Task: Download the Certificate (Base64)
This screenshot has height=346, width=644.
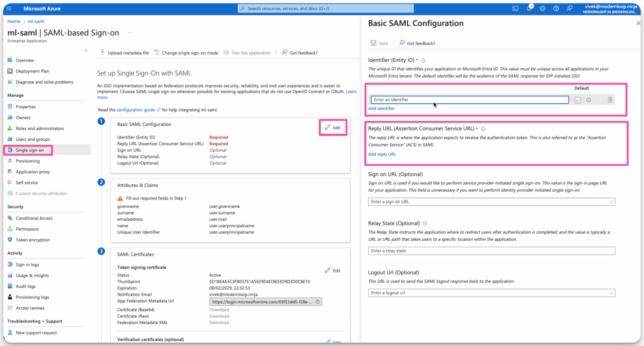Action: [x=219, y=310]
